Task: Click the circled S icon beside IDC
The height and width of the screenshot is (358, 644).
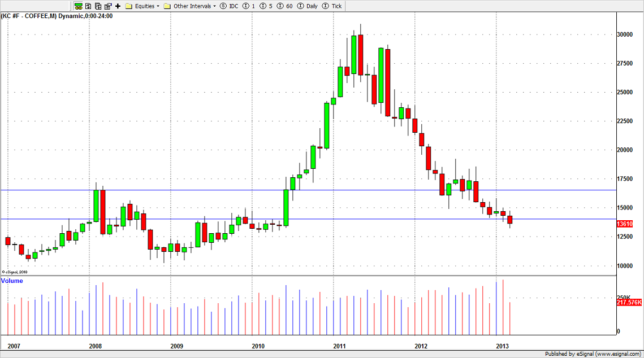Action: click(x=223, y=6)
